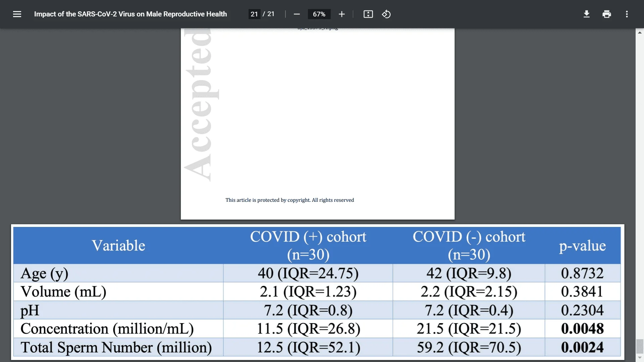The height and width of the screenshot is (362, 644).
Task: Open the sidebar hamburger menu
Action: [x=17, y=14]
